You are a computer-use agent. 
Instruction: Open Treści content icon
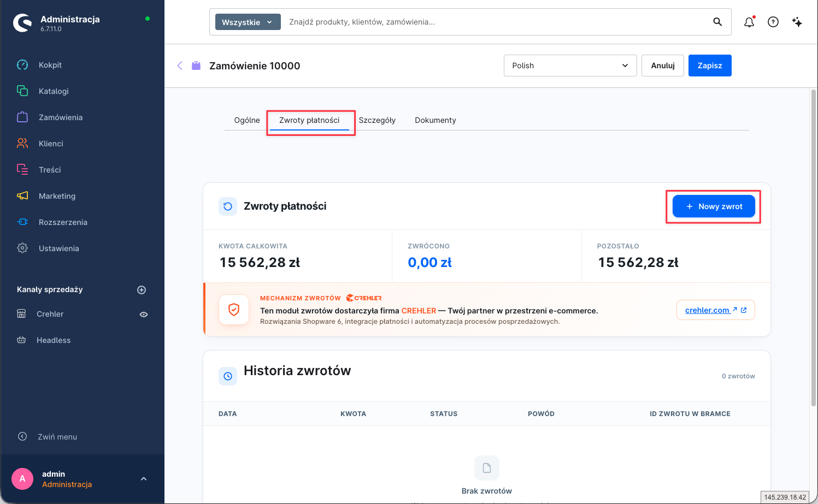(x=22, y=170)
